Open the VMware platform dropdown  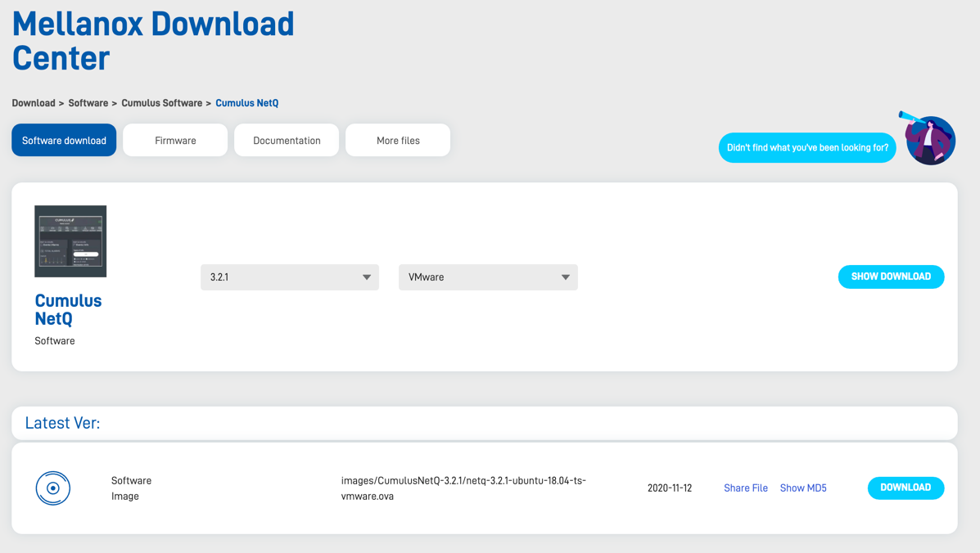coord(488,277)
